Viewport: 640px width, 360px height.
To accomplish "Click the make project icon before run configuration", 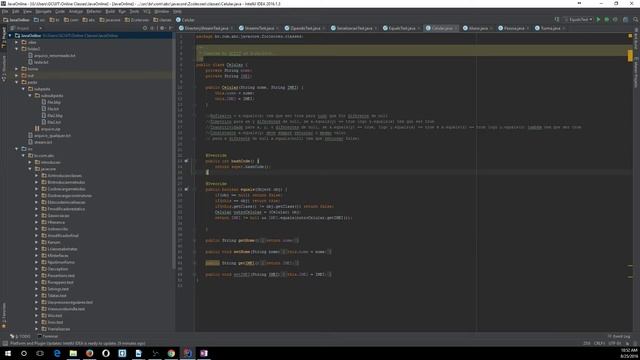I will (557, 20).
